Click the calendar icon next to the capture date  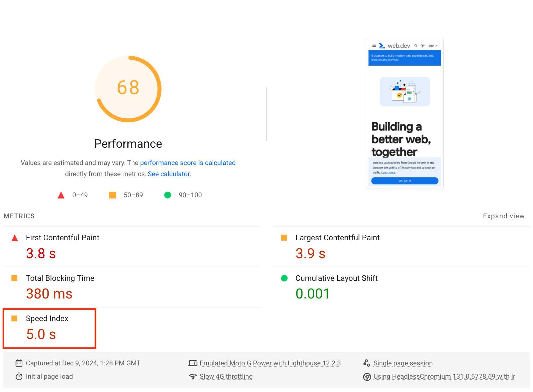(19, 363)
